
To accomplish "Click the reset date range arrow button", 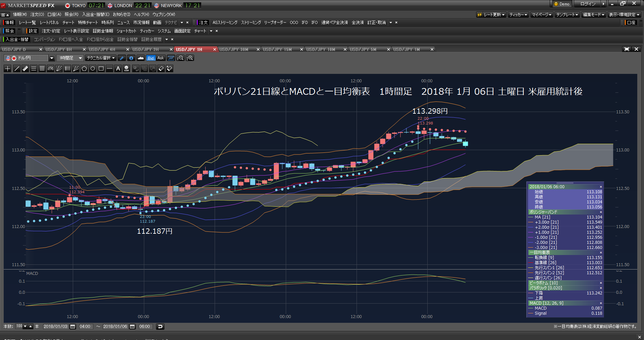I will click(160, 327).
